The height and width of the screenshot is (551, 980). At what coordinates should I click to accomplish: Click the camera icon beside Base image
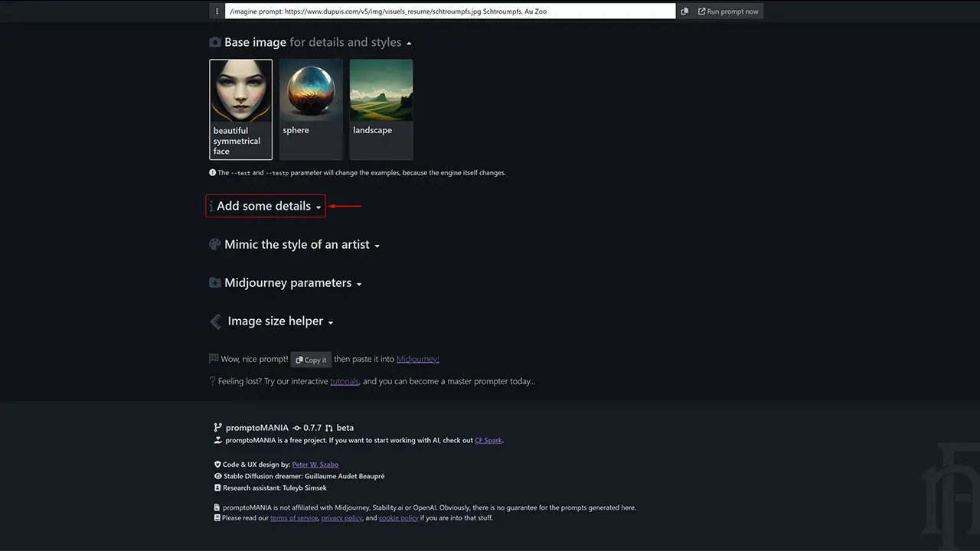[215, 43]
